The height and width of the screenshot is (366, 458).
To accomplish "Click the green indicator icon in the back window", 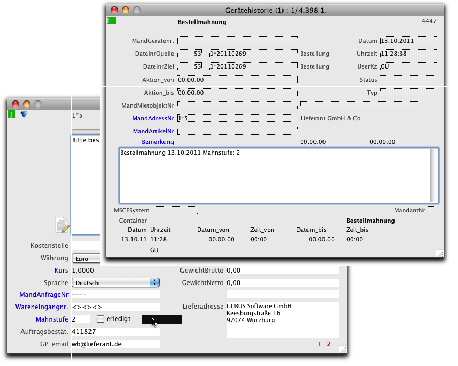I will (12, 115).
